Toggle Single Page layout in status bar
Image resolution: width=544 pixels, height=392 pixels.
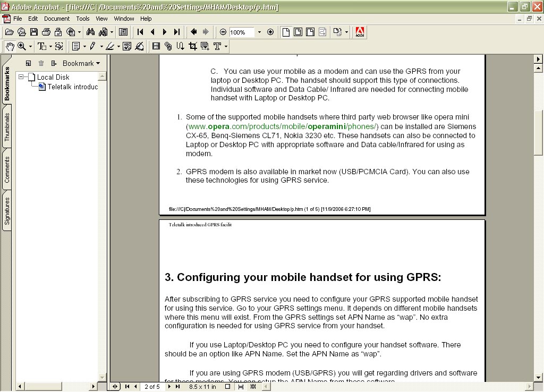[x=227, y=387]
